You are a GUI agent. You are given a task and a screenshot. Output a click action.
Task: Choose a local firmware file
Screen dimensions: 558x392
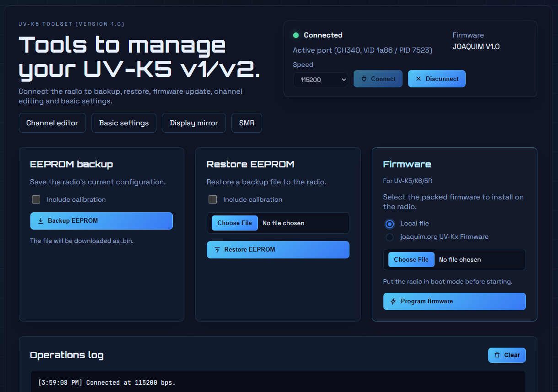coord(411,259)
